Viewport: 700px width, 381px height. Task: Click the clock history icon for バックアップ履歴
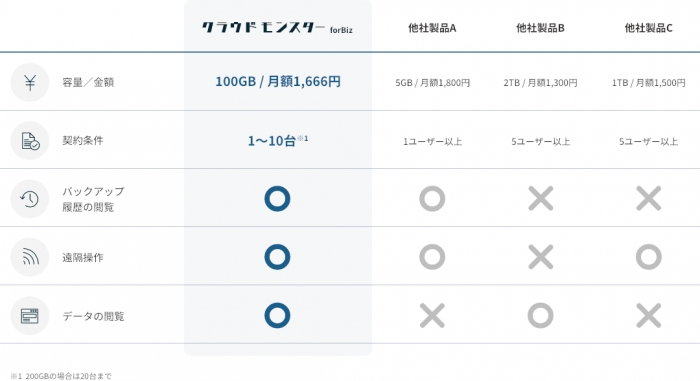[30, 199]
